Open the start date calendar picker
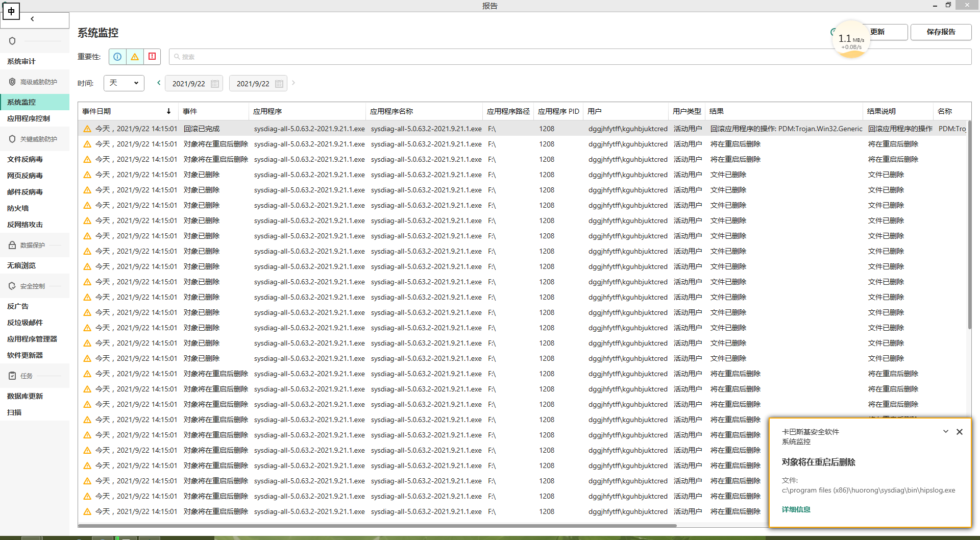 pyautogui.click(x=215, y=84)
